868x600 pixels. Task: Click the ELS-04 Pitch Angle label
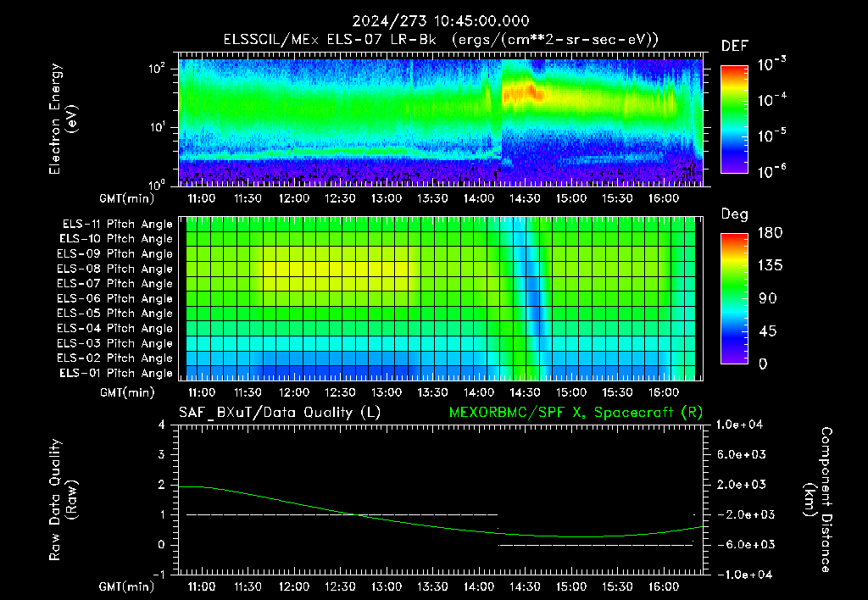coord(114,328)
